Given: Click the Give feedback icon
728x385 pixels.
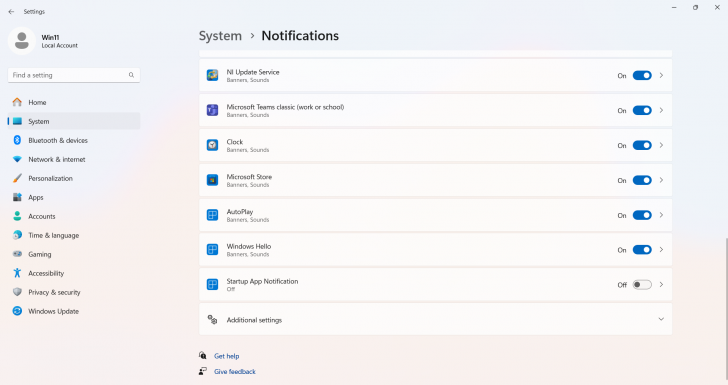Looking at the screenshot, I should 202,371.
